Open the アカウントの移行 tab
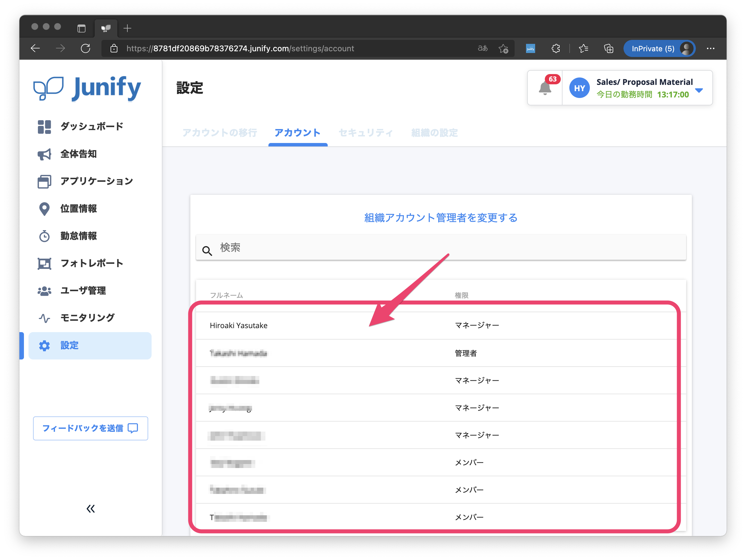Image resolution: width=746 pixels, height=560 pixels. click(x=219, y=133)
